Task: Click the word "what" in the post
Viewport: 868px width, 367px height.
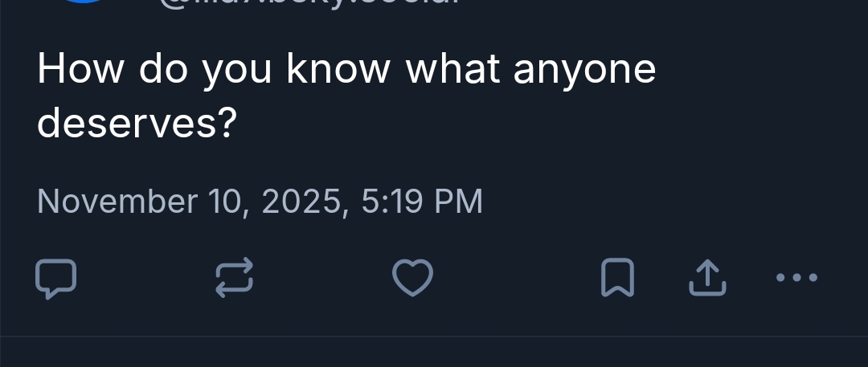Action: tap(452, 71)
